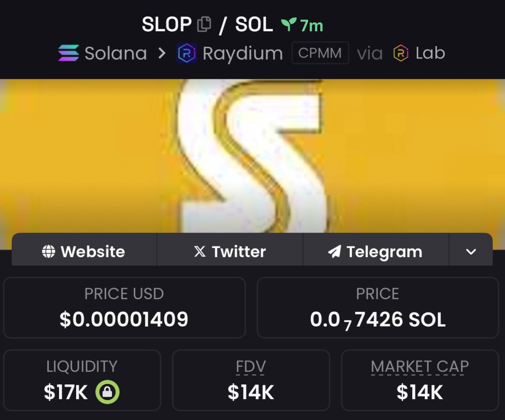505x420 pixels.
Task: Click the Raydium Lab launchpad icon
Action: [x=401, y=53]
